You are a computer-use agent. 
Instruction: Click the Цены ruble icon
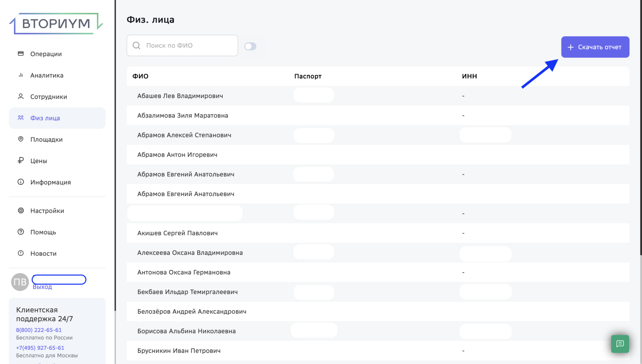pos(21,161)
